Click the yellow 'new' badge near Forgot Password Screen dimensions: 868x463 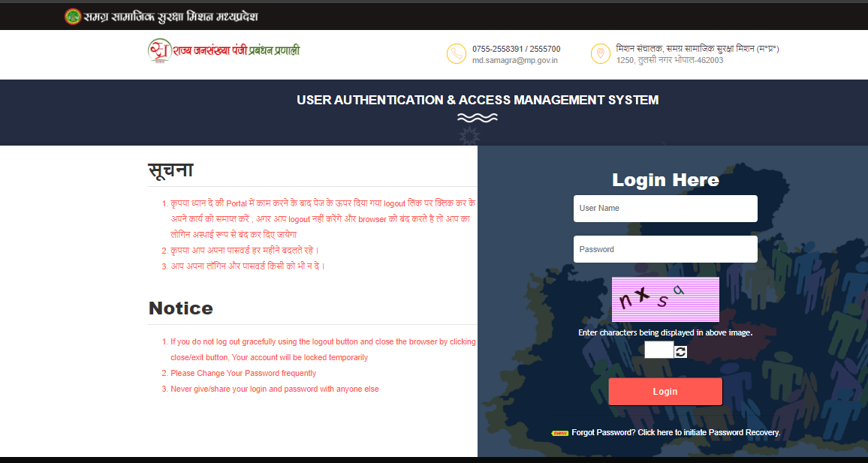[560, 433]
